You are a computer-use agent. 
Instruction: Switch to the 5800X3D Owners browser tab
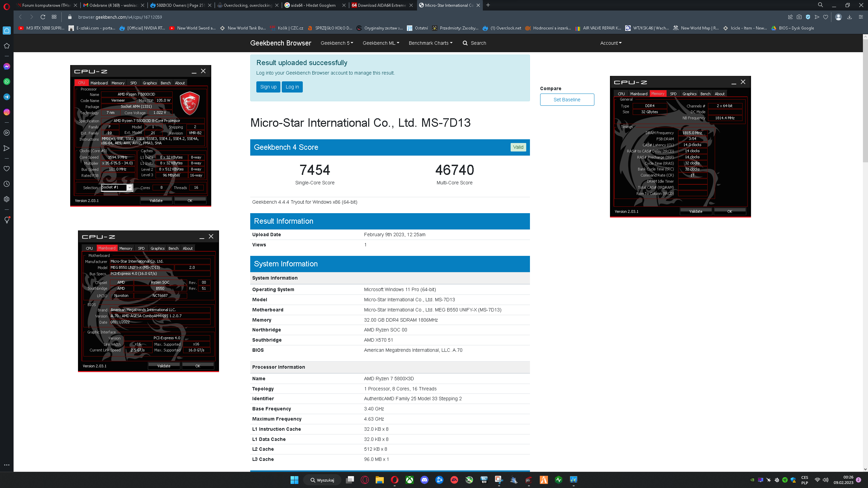180,5
